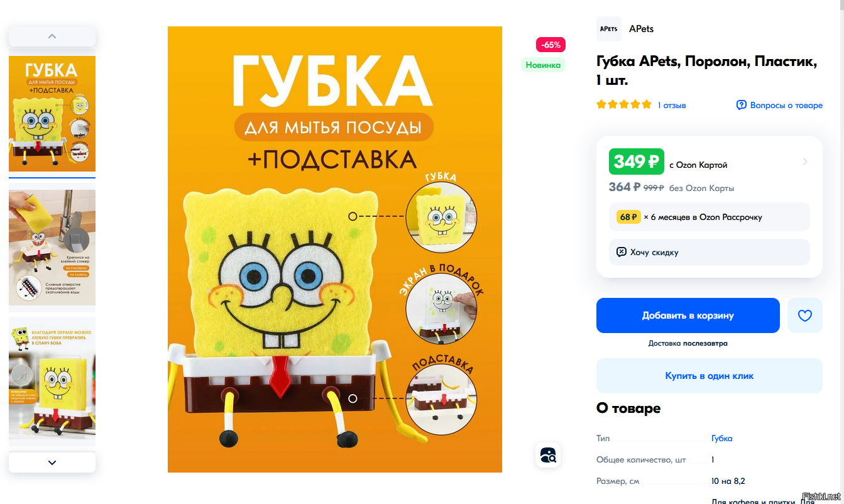The height and width of the screenshot is (504, 844).
Task: Buy in one click button
Action: coord(709,376)
